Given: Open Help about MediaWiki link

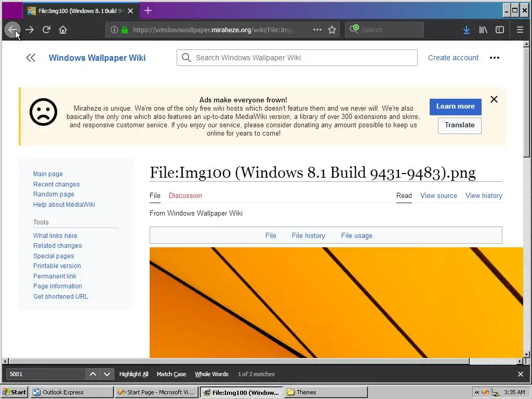Looking at the screenshot, I should [x=64, y=205].
